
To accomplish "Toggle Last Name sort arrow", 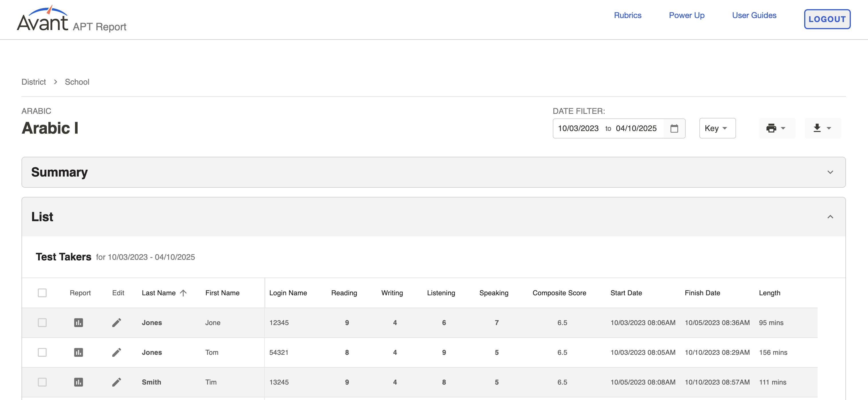I will click(183, 293).
